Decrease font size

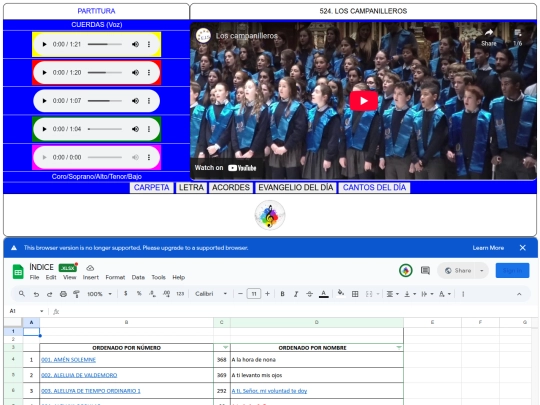[x=240, y=294]
